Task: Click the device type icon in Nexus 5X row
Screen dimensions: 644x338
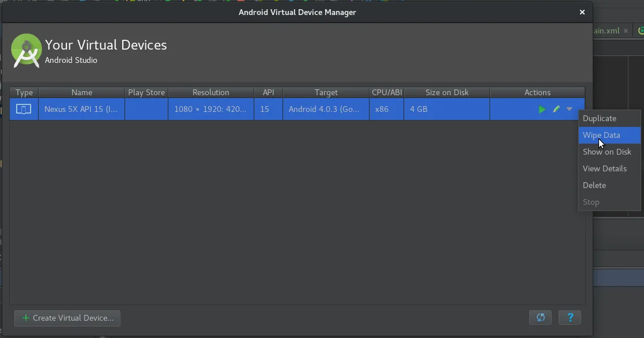Action: coord(24,109)
